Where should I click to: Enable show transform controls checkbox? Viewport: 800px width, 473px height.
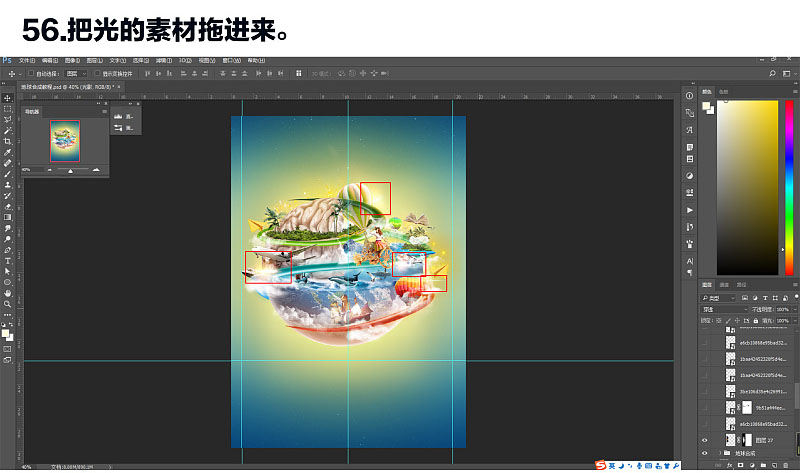point(97,73)
